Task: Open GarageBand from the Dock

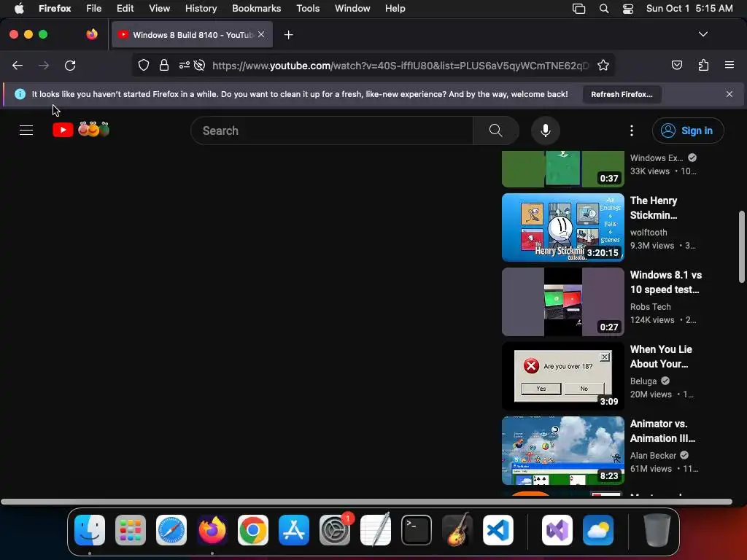Action: [457, 530]
